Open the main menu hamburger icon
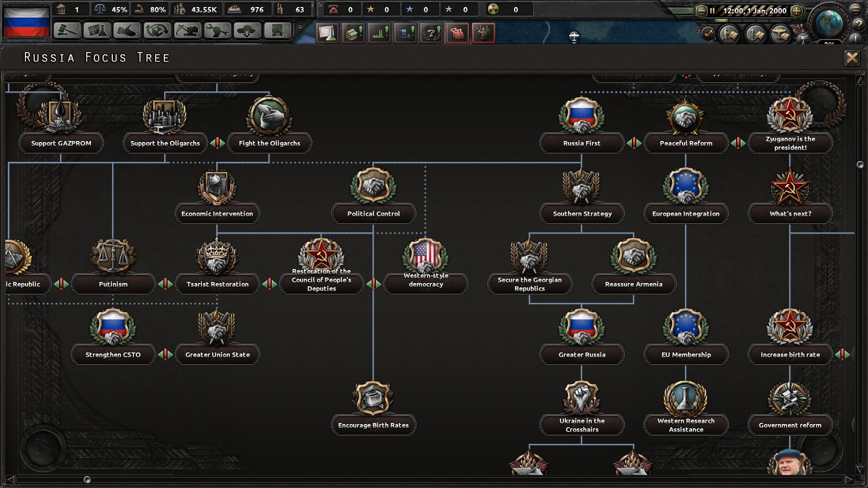The image size is (868, 488). [x=856, y=9]
